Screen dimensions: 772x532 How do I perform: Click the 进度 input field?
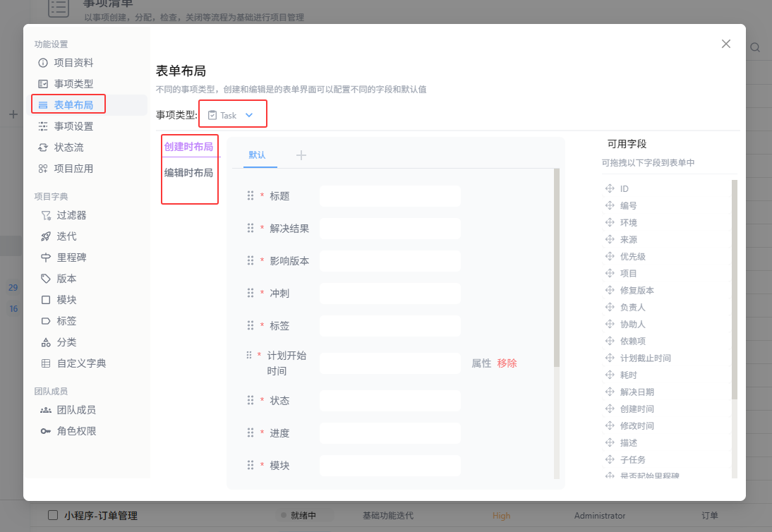pyautogui.click(x=390, y=433)
